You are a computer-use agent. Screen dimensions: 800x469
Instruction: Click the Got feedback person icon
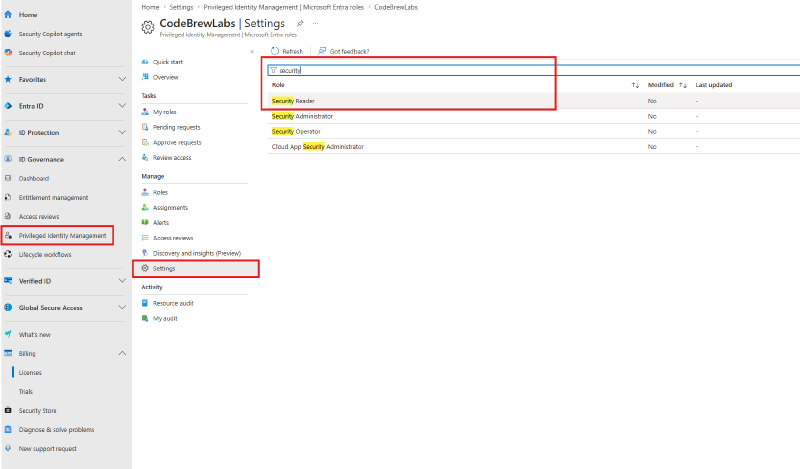click(x=322, y=51)
